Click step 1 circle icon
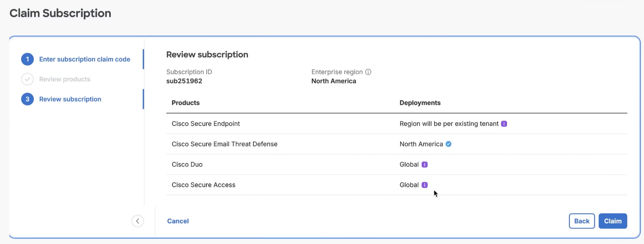 click(x=28, y=59)
